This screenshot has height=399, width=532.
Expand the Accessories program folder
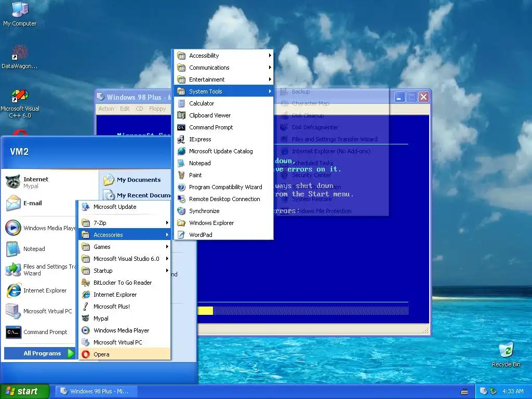[125, 235]
